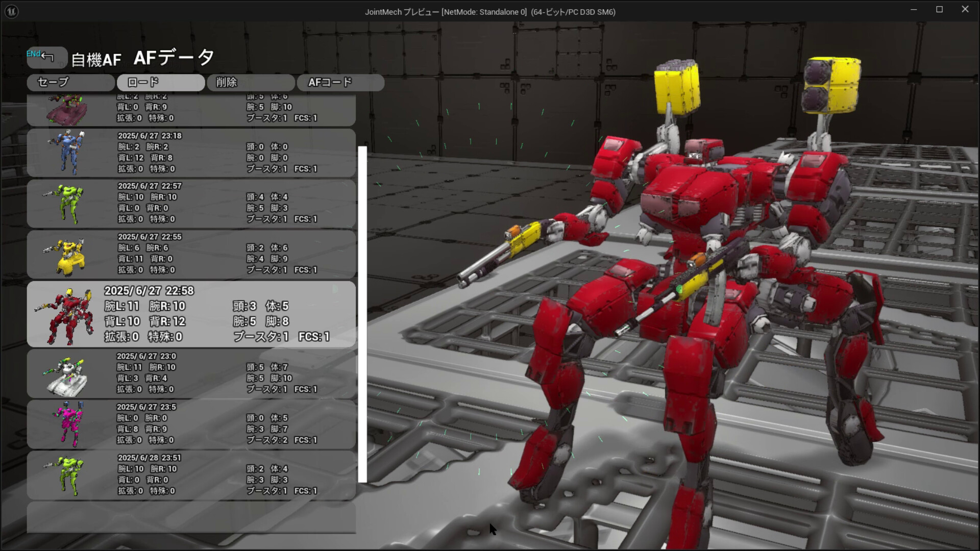Click the Unreal Engine logo in the title bar
980x551 pixels.
(x=11, y=11)
